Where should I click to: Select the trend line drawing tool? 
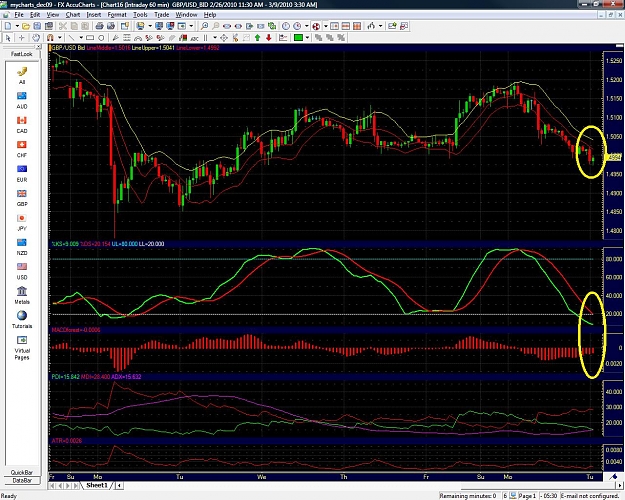[x=72, y=38]
